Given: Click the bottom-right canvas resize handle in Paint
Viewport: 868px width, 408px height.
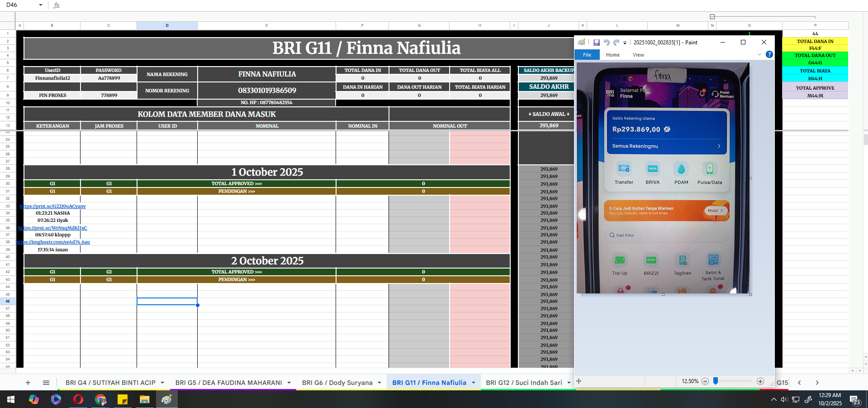Looking at the screenshot, I should tap(750, 295).
